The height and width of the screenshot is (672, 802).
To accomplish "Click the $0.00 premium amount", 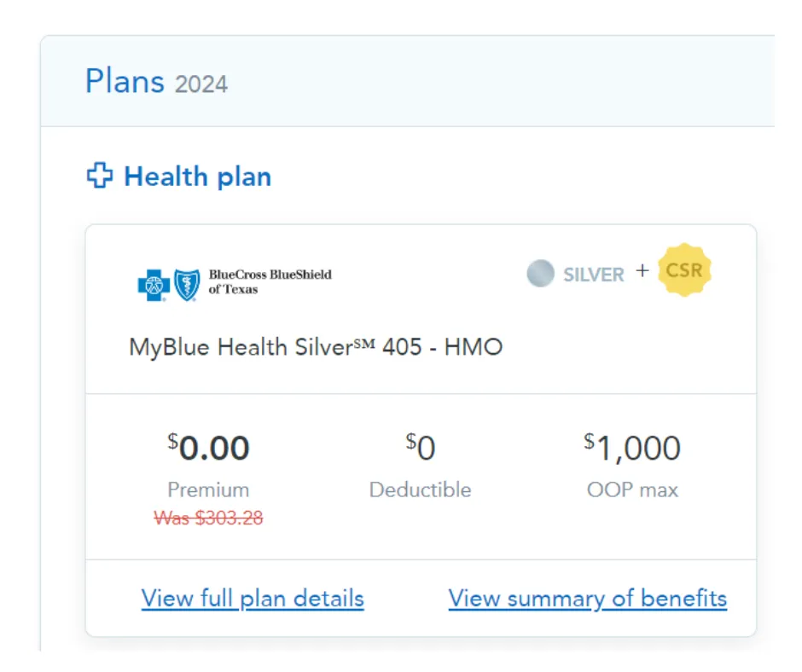I will [209, 448].
